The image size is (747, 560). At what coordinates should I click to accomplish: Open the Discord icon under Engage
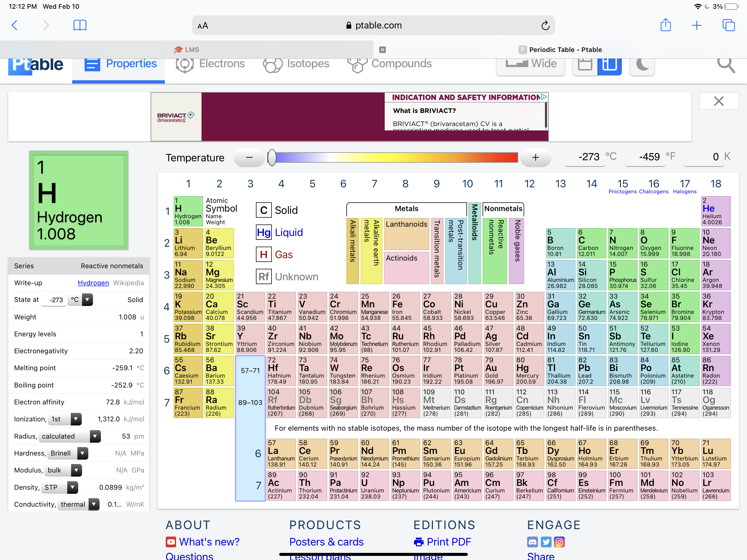[532, 542]
